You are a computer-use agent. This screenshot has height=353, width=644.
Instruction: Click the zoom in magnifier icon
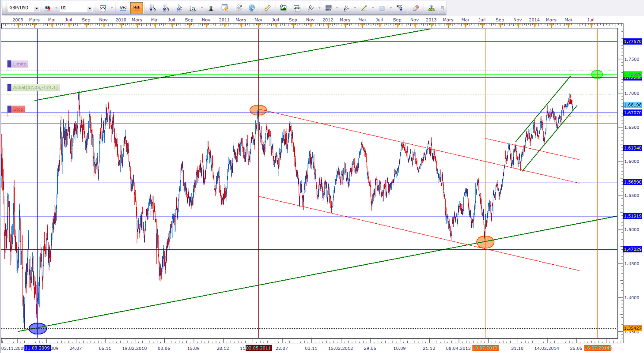click(152, 8)
